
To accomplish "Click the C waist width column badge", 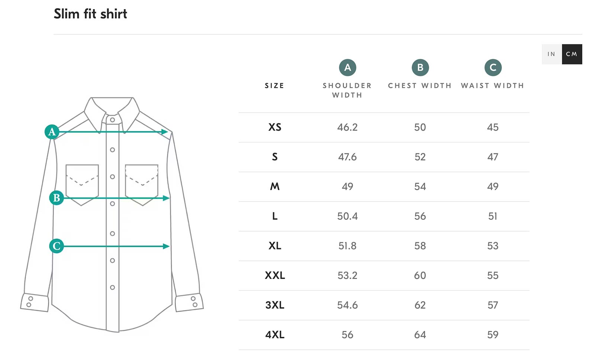I will point(493,68).
